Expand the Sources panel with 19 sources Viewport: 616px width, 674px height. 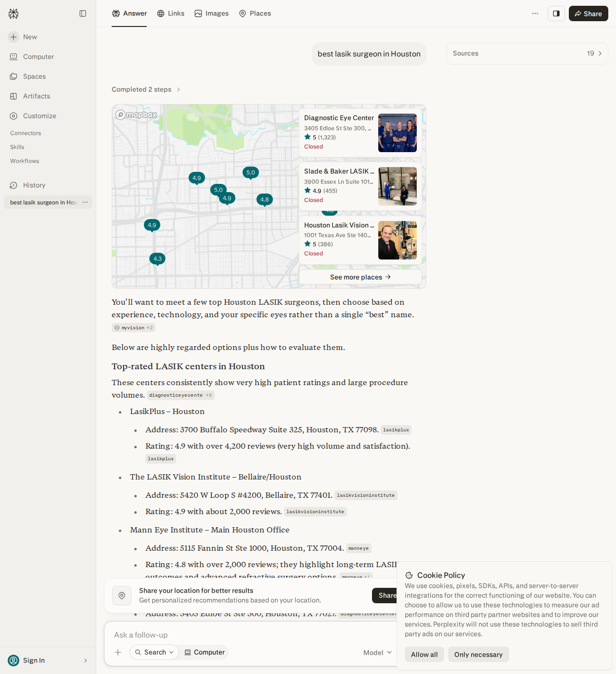pyautogui.click(x=527, y=53)
